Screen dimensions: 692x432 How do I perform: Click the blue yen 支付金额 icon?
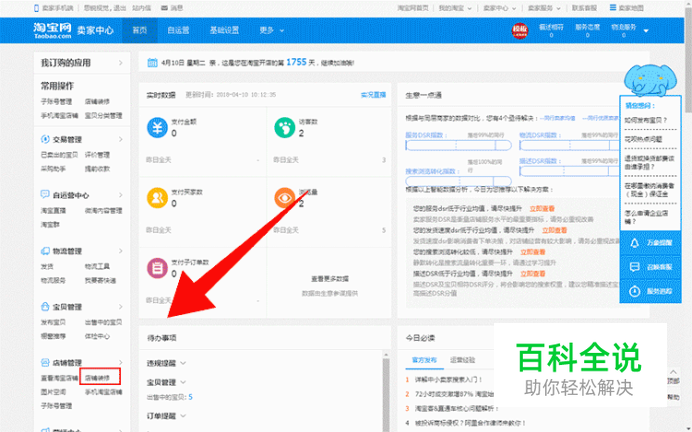click(157, 128)
